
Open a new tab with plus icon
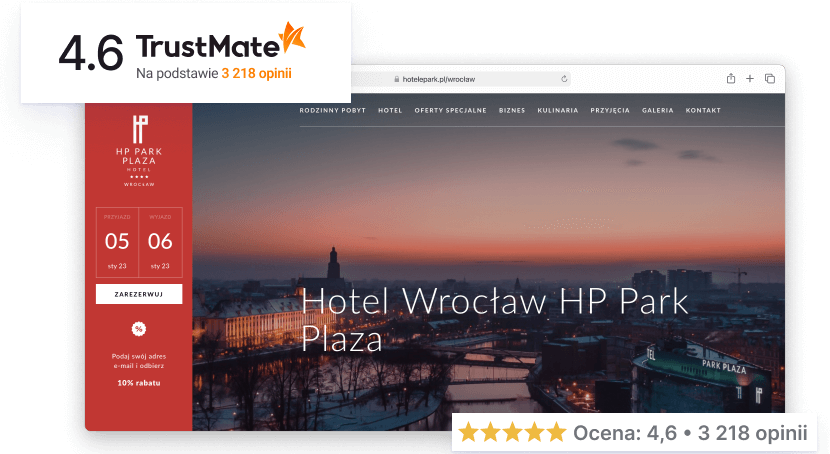tap(750, 78)
